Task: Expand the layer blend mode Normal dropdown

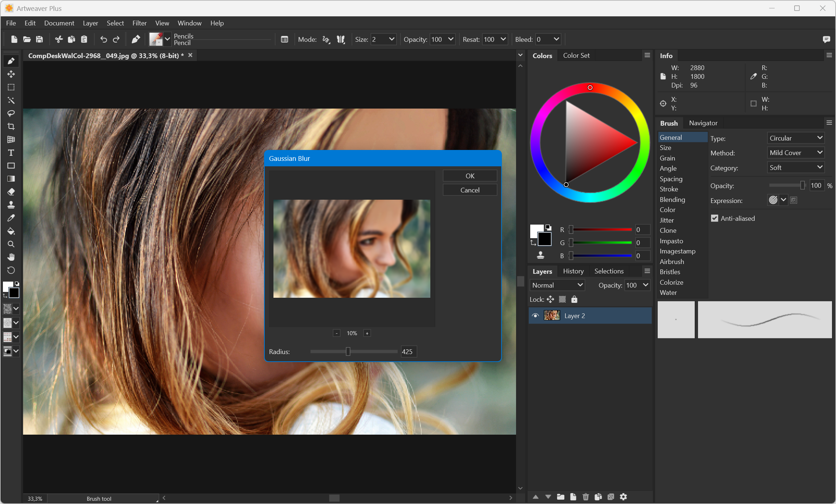Action: click(x=557, y=285)
